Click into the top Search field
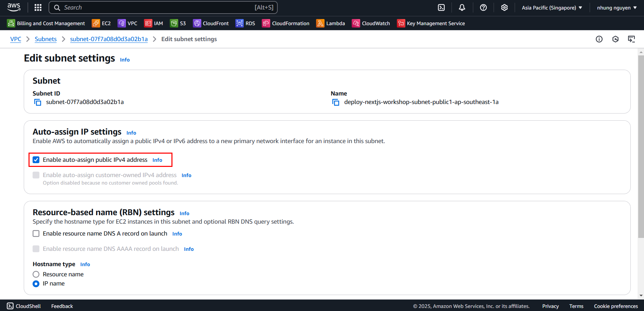The width and height of the screenshot is (644, 311). (x=163, y=7)
